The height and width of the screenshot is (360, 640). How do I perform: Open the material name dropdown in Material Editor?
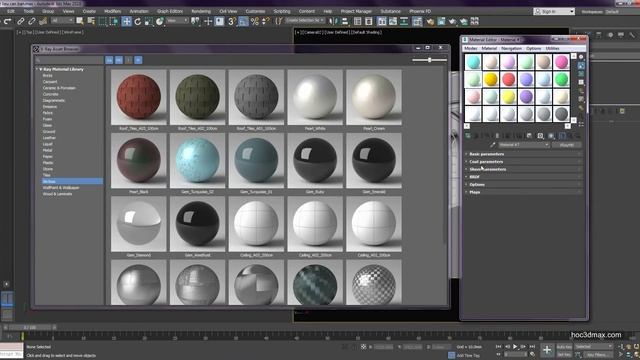[x=524, y=145]
